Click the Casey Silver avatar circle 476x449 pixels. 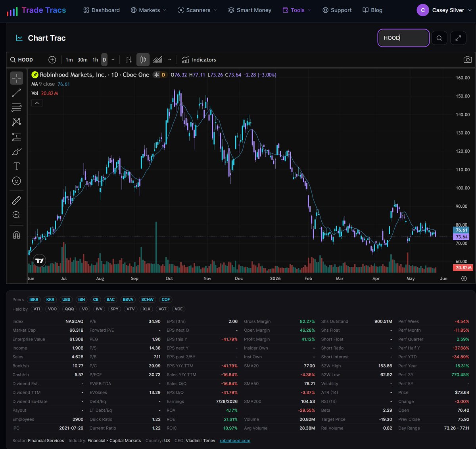423,10
